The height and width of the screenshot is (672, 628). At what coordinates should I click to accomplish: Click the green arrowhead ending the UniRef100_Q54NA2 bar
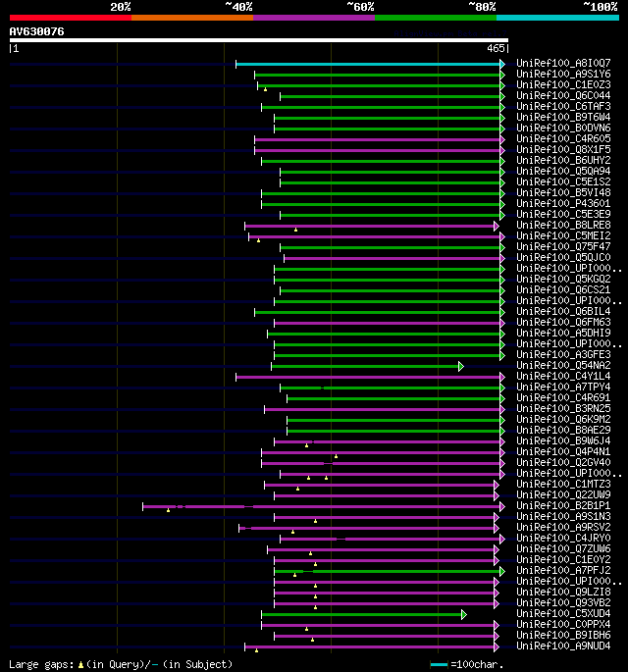[x=461, y=367]
